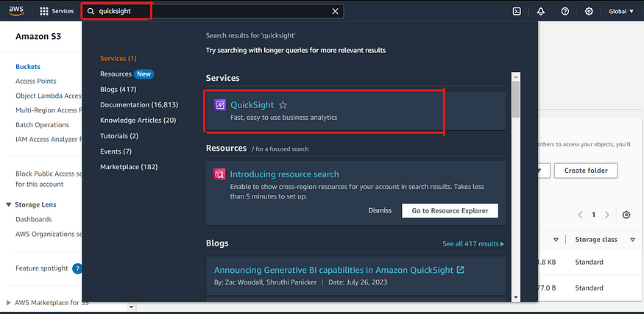Select the Events (7) filter
Screen dimensions: 644x314
116,151
